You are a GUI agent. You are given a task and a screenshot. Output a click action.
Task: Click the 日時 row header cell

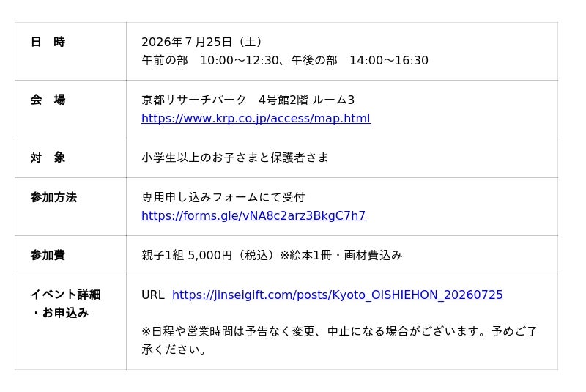tap(70, 51)
